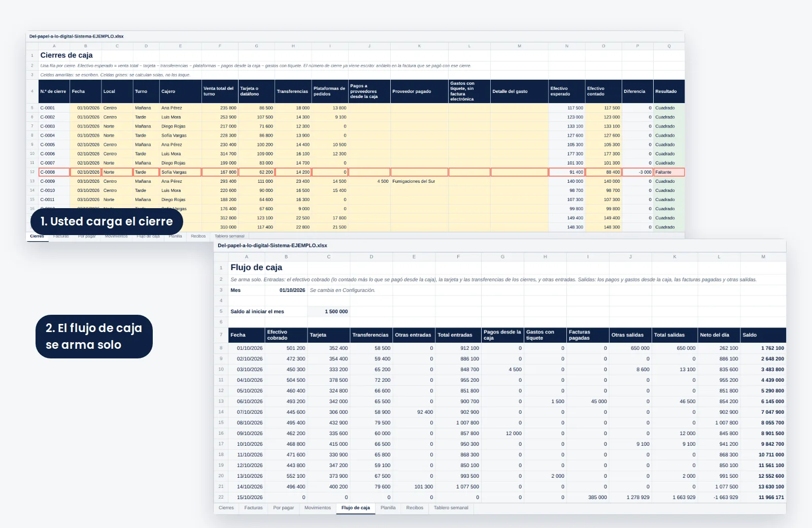Open the Facturas tab in Flujo de caja window

point(253,508)
